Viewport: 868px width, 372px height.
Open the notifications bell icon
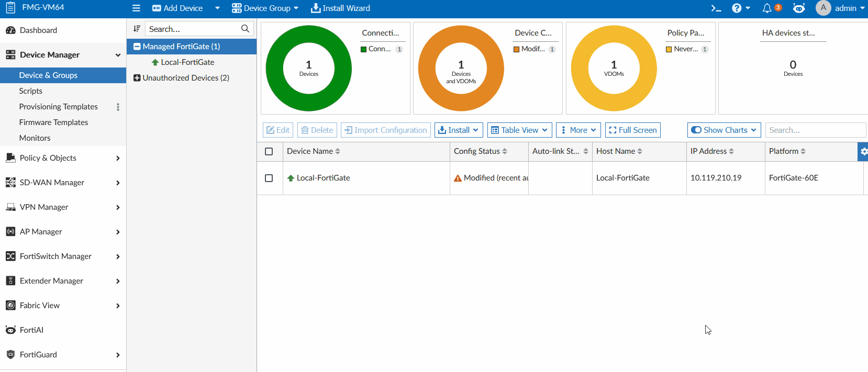767,8
